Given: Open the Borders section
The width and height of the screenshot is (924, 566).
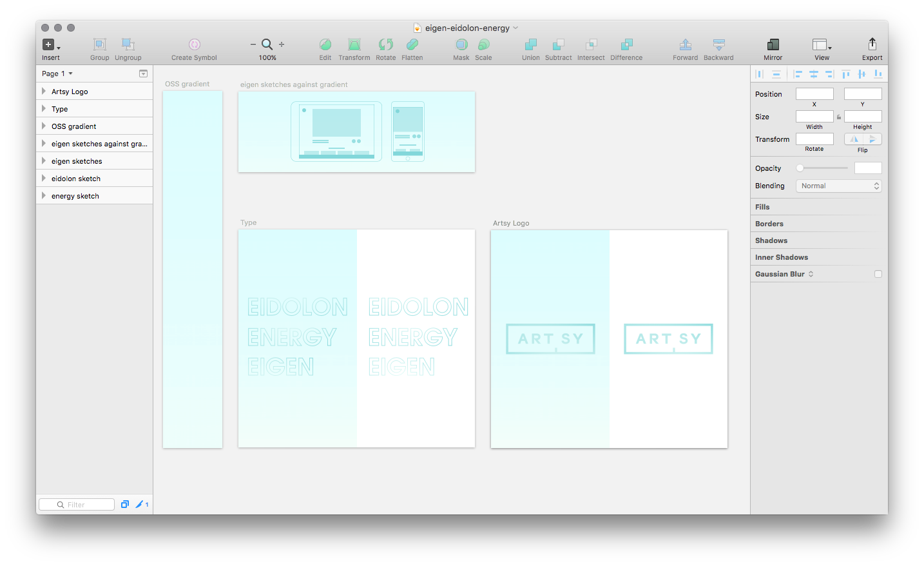Looking at the screenshot, I should (x=769, y=224).
